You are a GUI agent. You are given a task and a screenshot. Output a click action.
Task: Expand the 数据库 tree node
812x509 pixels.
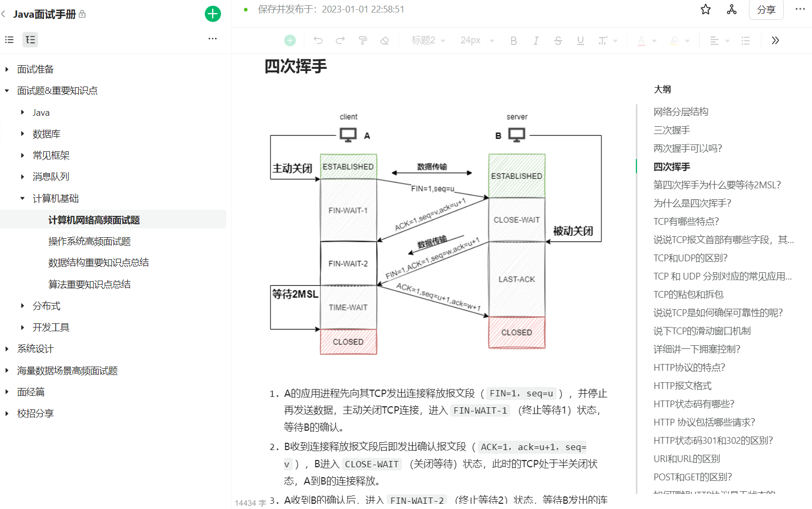pyautogui.click(x=22, y=134)
